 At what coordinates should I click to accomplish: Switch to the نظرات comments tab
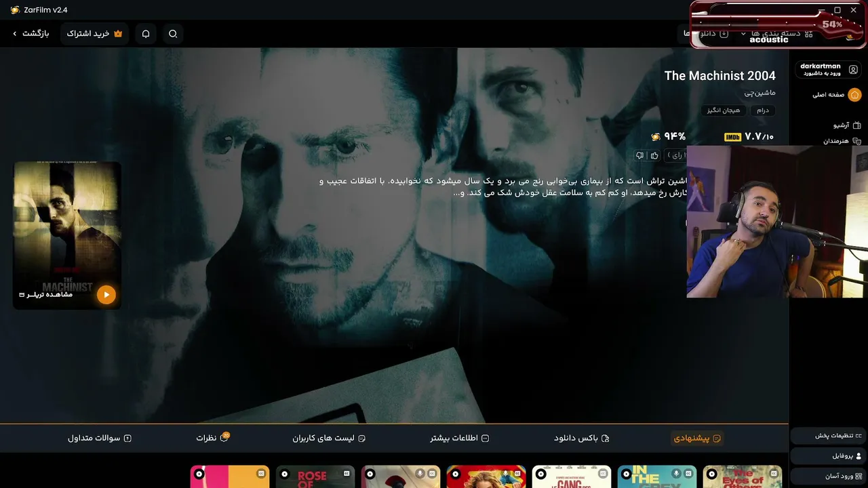[x=212, y=439]
